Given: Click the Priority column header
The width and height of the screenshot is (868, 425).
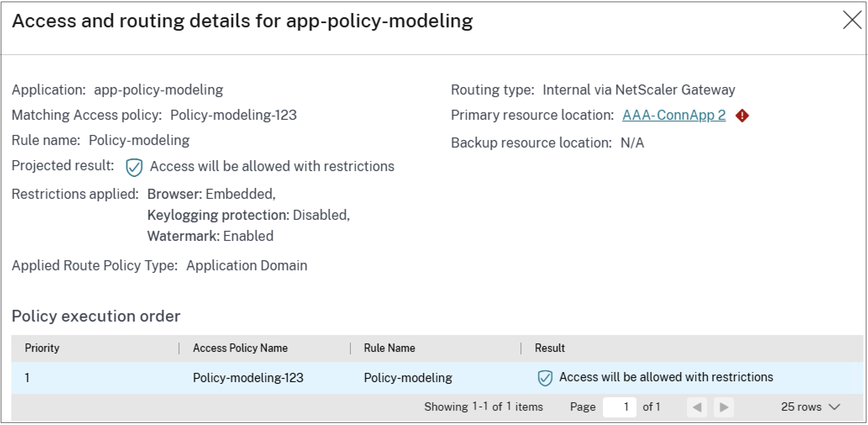Looking at the screenshot, I should pos(42,348).
